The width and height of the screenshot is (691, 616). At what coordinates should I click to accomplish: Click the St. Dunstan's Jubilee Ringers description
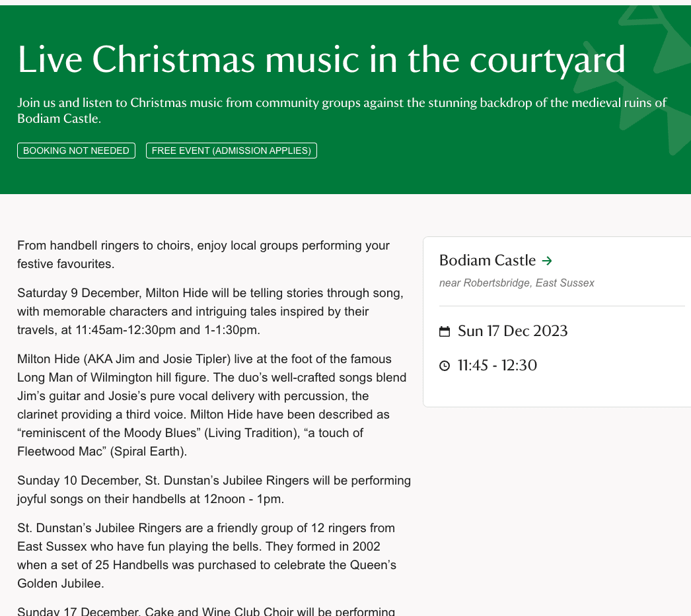tap(207, 556)
